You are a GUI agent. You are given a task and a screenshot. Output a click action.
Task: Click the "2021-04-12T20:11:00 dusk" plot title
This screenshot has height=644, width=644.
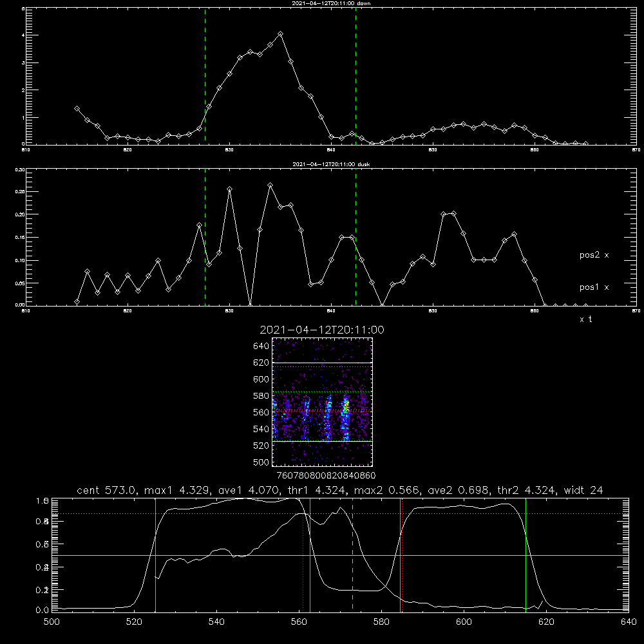(331, 164)
